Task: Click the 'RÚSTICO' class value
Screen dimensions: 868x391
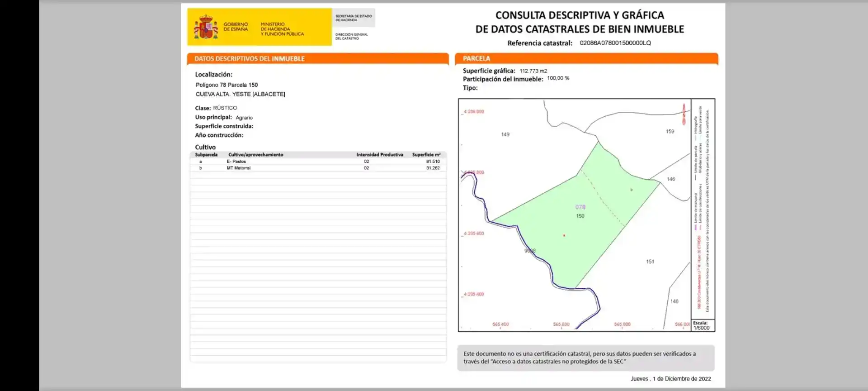Action: [x=225, y=108]
